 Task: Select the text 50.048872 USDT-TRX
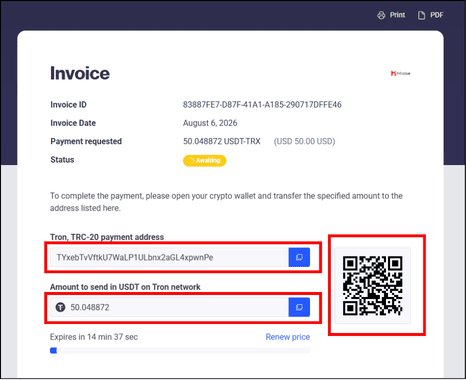pyautogui.click(x=222, y=141)
